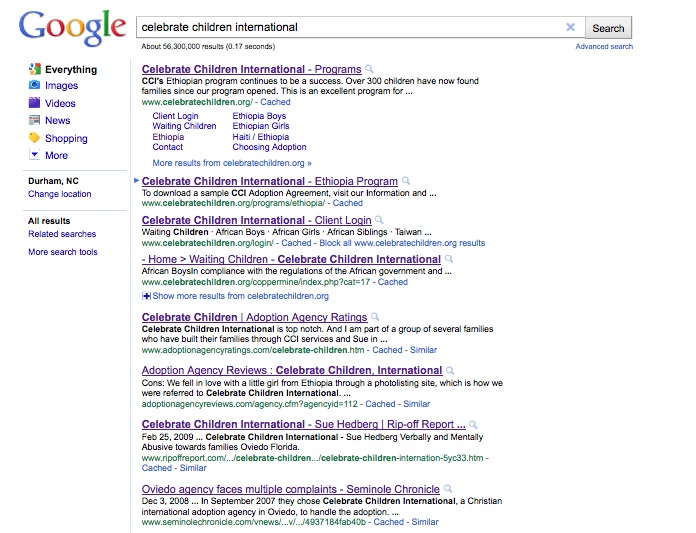Image resolution: width=696 pixels, height=533 pixels.
Task: Expand the More dropdown arrow icon
Action: click(34, 155)
